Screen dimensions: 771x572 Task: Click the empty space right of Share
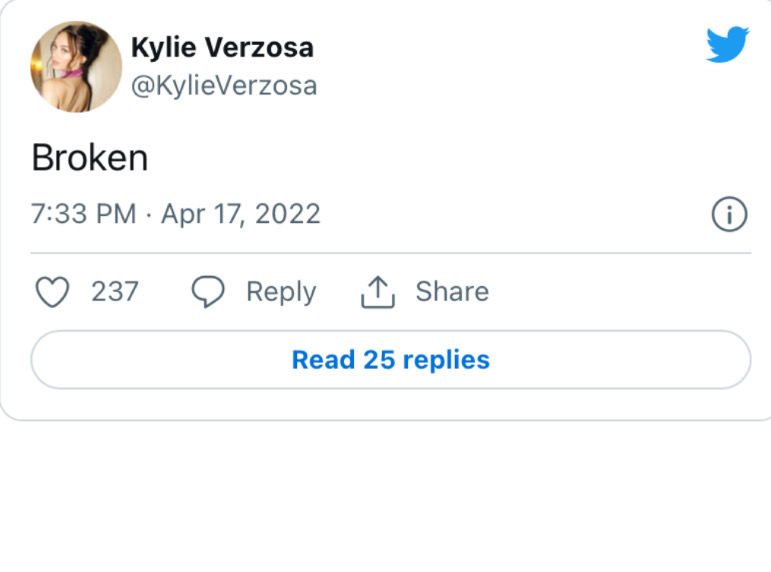point(620,292)
